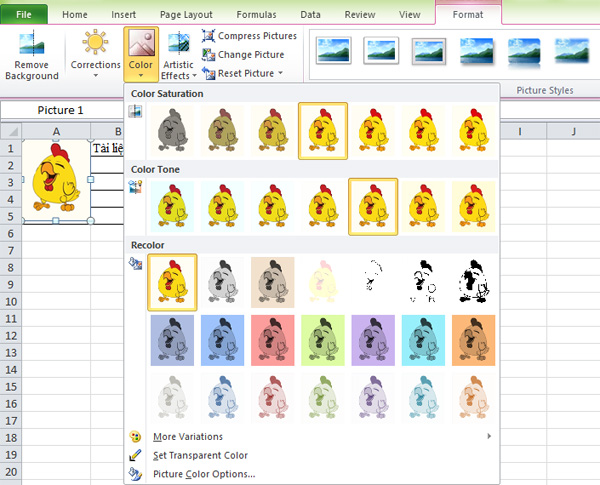
Task: Click the Remove Background icon
Action: coord(32,43)
